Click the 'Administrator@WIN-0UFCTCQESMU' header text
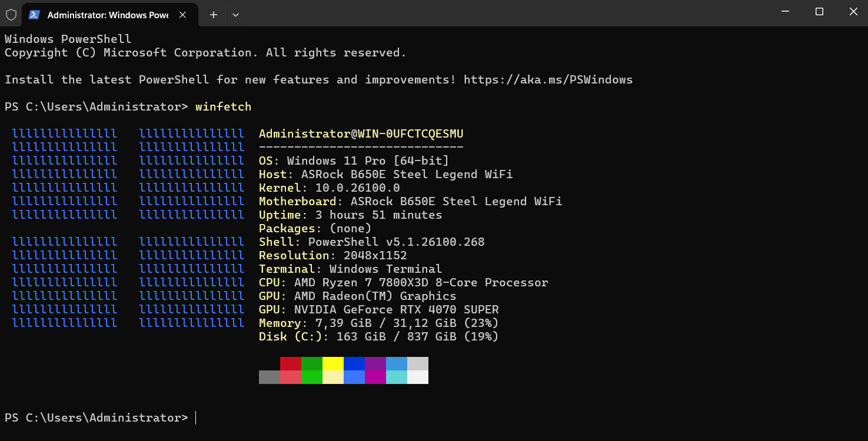This screenshot has height=441, width=868. pyautogui.click(x=361, y=134)
